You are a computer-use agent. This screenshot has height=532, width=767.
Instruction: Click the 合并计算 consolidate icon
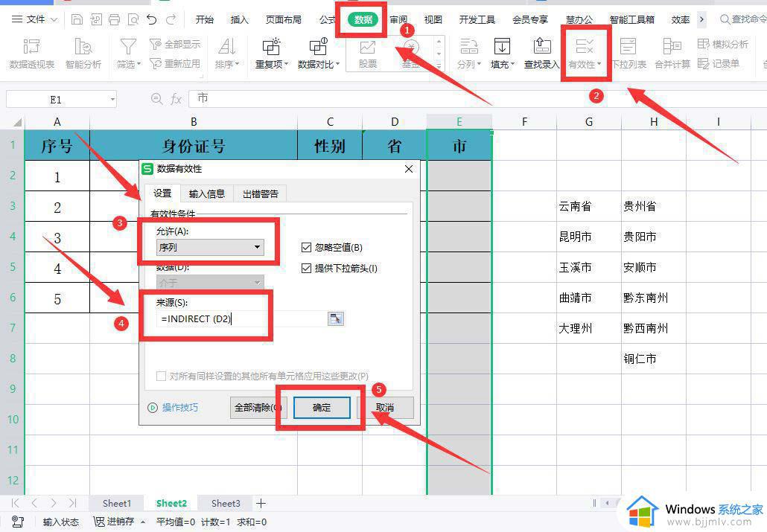coord(672,47)
